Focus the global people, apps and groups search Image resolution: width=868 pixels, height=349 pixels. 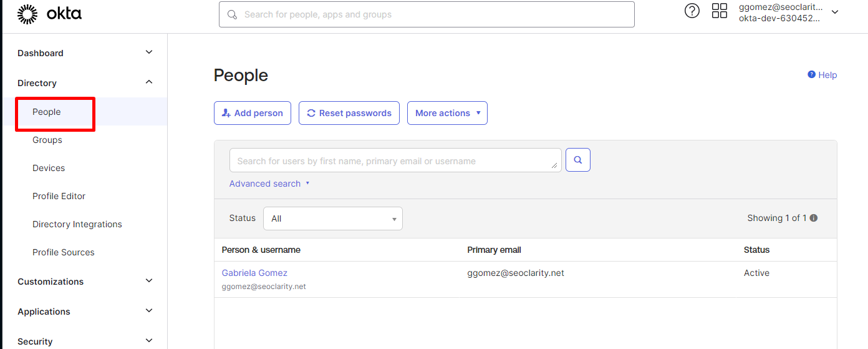pyautogui.click(x=427, y=14)
